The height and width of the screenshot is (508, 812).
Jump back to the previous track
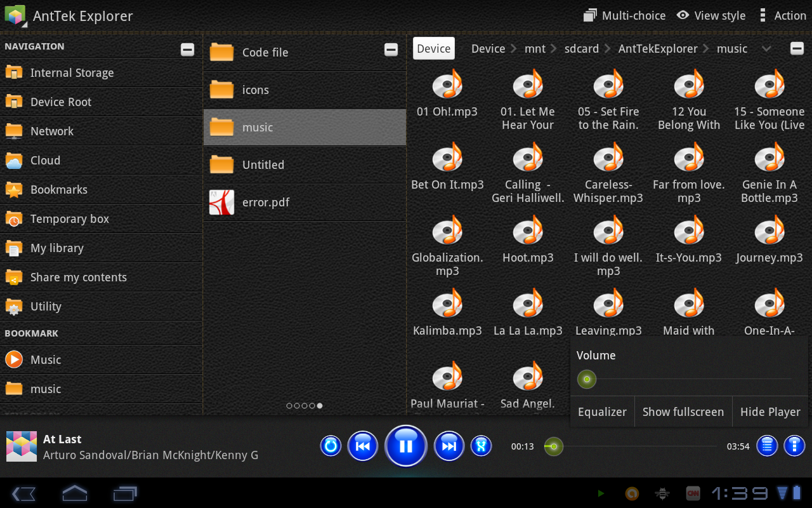(363, 446)
